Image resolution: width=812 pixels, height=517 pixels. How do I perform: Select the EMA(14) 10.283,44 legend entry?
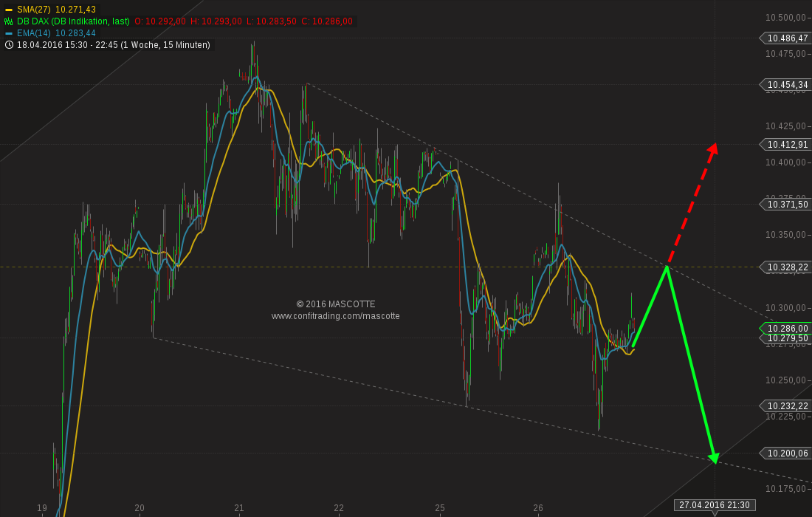click(56, 34)
